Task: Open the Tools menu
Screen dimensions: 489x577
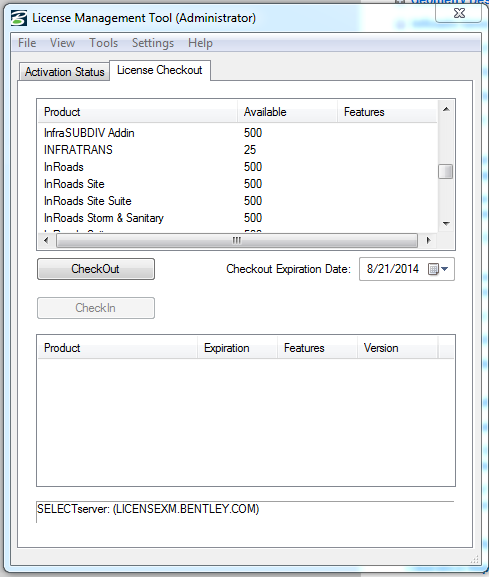Action: [x=104, y=43]
